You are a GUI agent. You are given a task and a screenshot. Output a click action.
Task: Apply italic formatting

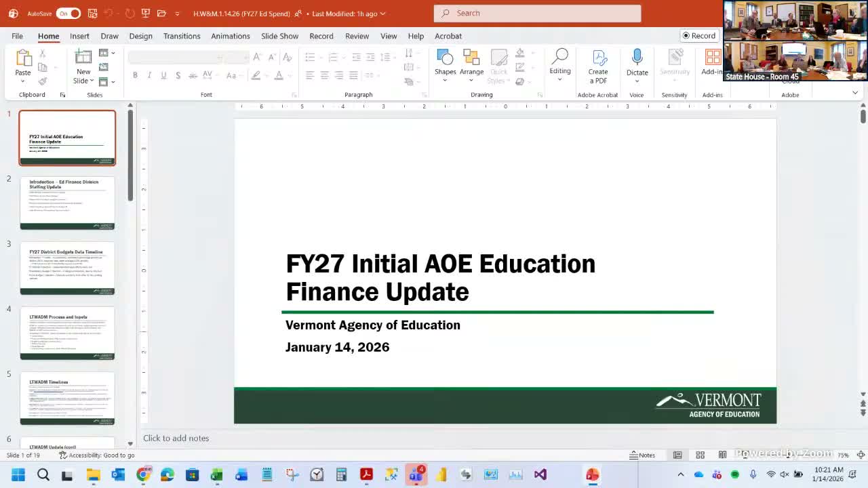point(149,75)
